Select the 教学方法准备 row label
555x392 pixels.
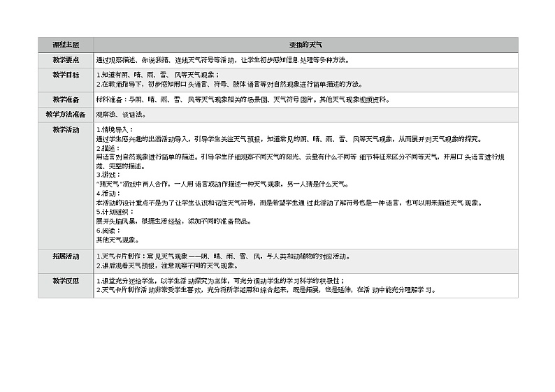(x=66, y=113)
